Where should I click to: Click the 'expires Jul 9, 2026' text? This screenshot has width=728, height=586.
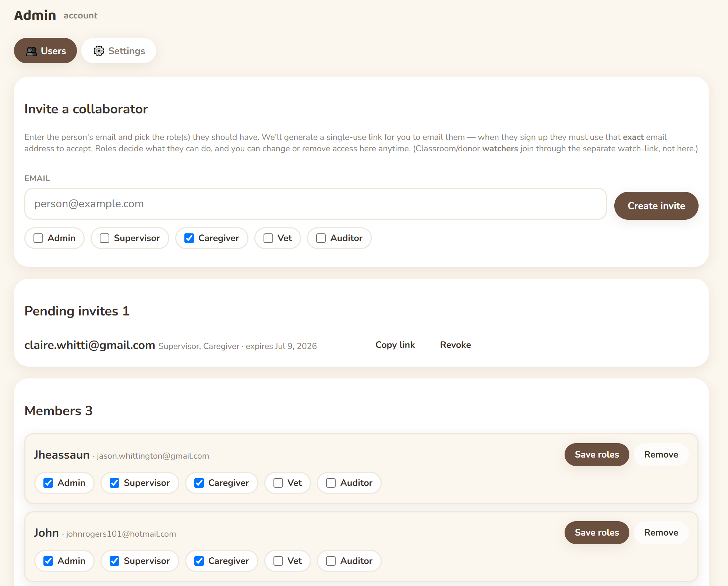(281, 346)
